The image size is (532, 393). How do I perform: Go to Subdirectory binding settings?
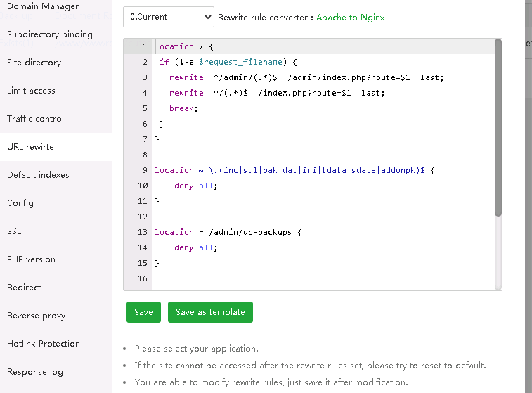49,34
